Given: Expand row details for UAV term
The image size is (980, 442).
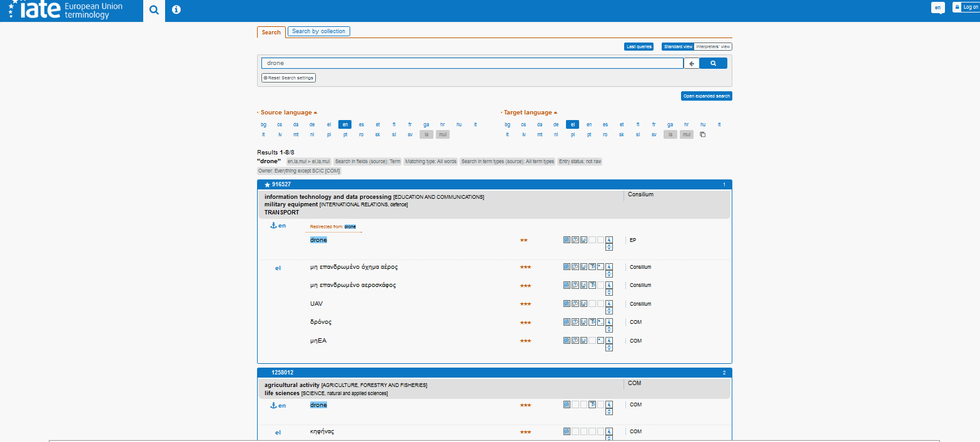Looking at the screenshot, I should [x=609, y=311].
